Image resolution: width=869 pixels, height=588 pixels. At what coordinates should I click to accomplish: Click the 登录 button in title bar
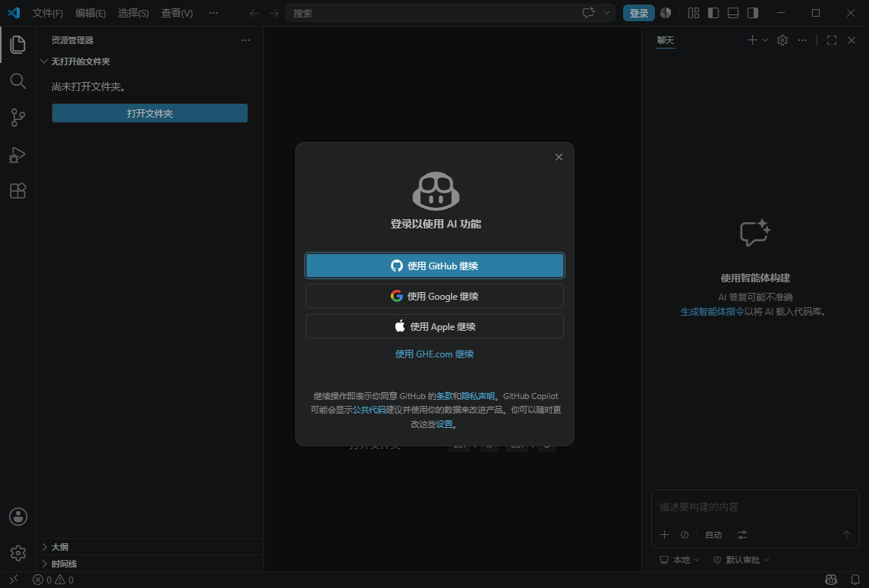[x=638, y=13]
